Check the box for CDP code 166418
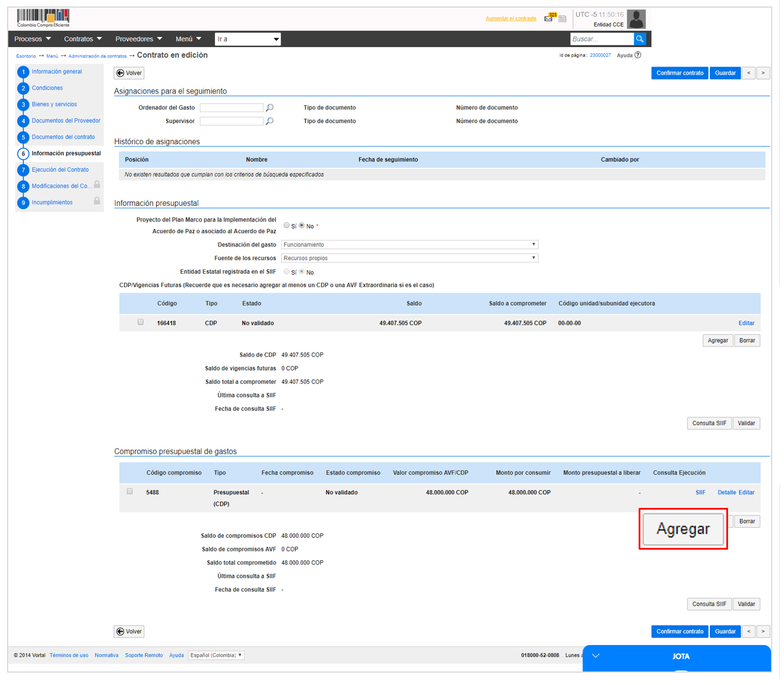The image size is (784, 685). pos(141,322)
